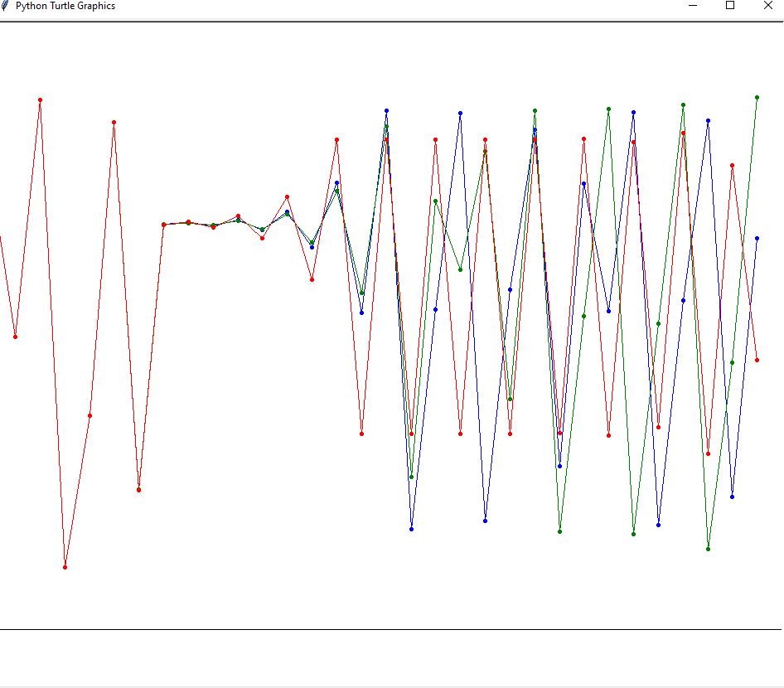
Task: Select the rightmost blue dot on the graph
Action: point(757,238)
